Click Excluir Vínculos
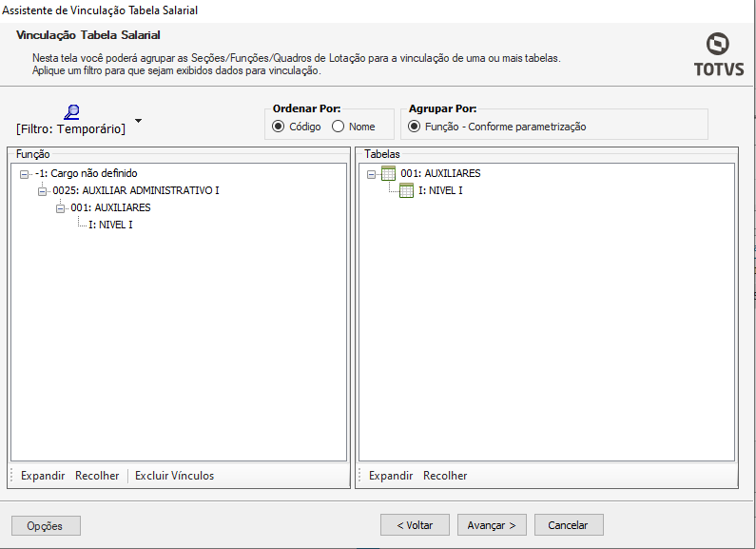The image size is (756, 549). pyautogui.click(x=174, y=476)
